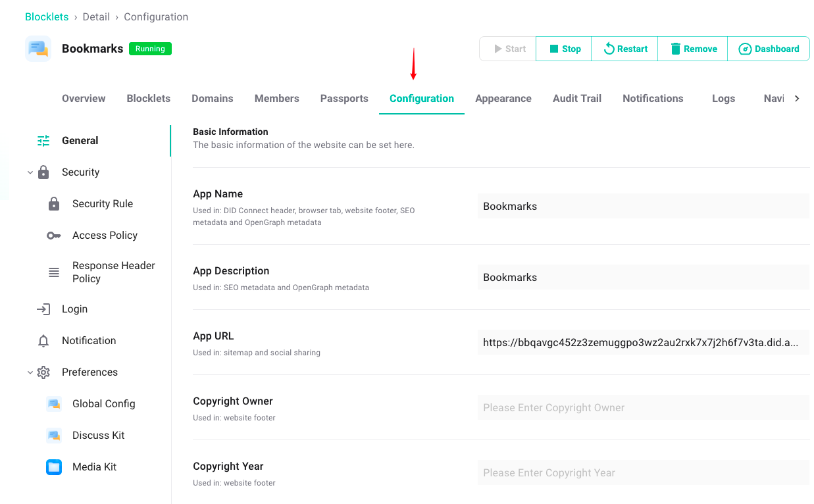Click the Access Policy key icon
The width and height of the screenshot is (814, 504).
pos(54,236)
